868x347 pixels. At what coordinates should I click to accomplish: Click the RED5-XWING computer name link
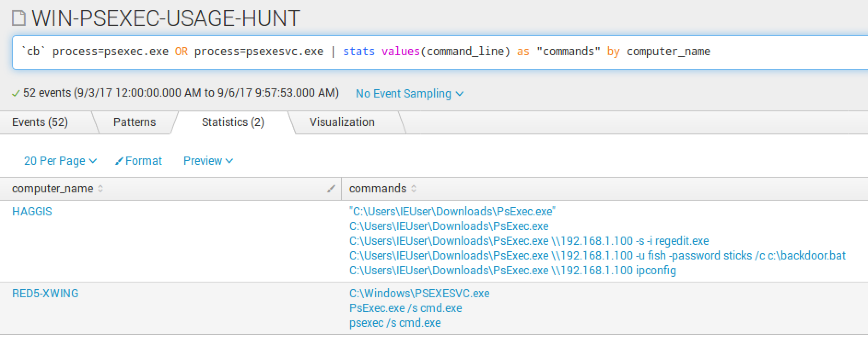point(45,293)
